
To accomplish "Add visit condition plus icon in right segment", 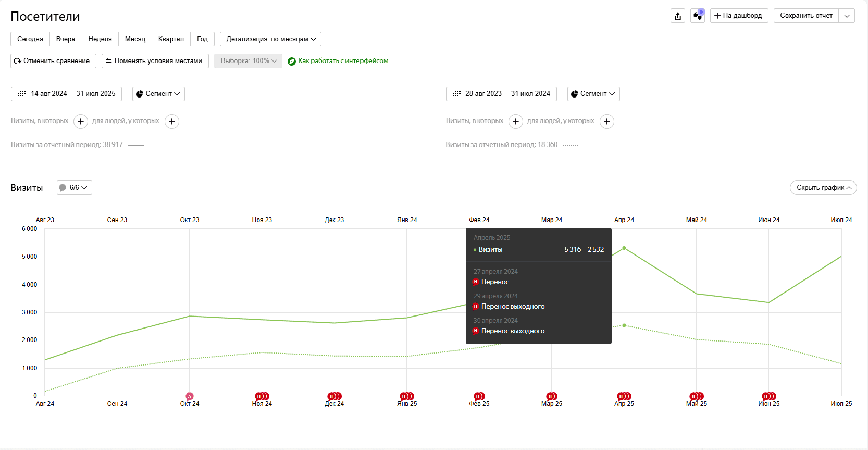I will [516, 121].
